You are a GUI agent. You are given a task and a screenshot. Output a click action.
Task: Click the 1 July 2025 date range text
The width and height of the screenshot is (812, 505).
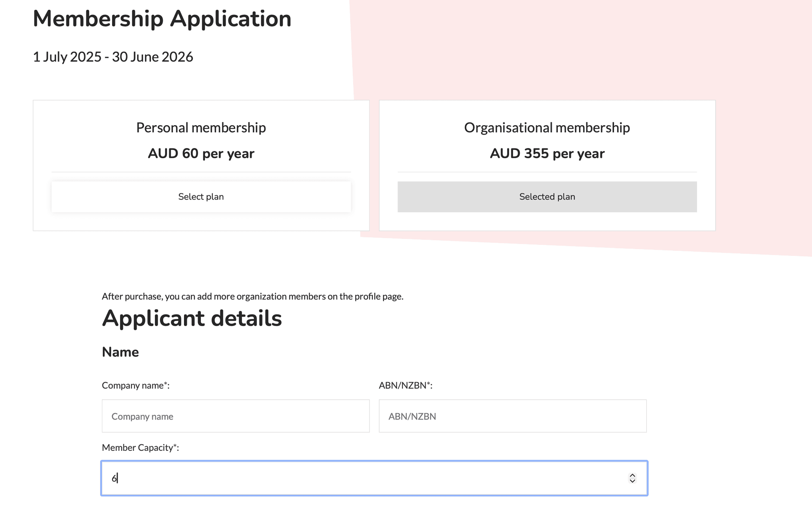tap(113, 56)
